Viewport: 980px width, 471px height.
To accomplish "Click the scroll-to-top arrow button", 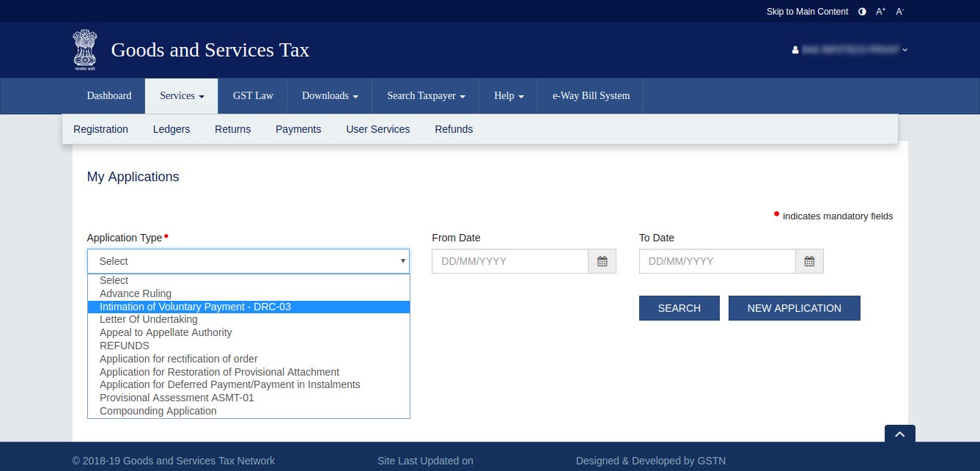I will pos(899,434).
